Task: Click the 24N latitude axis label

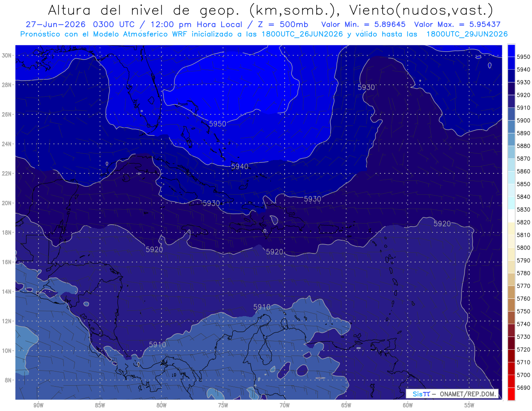Action: click(7, 144)
